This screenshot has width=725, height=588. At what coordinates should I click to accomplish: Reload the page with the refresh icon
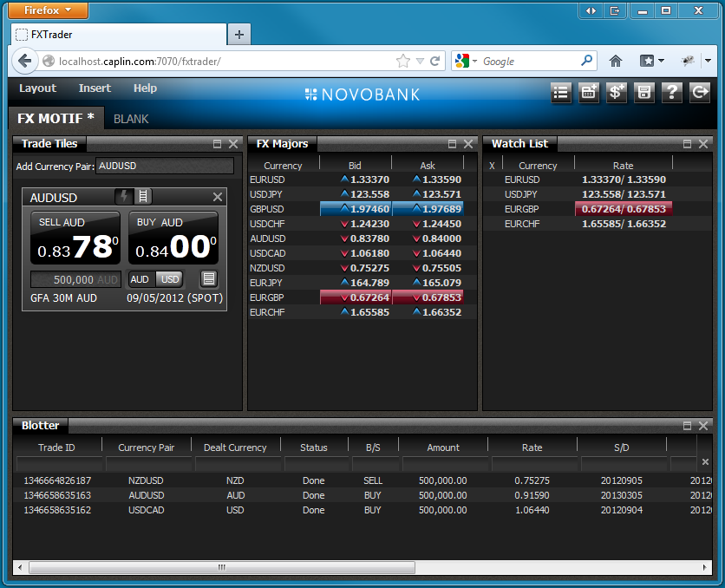[x=434, y=61]
